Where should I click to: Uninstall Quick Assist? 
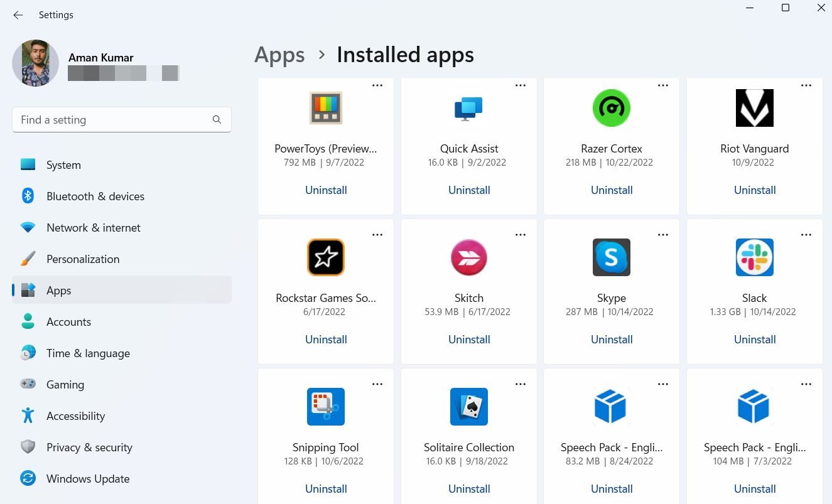pos(469,190)
